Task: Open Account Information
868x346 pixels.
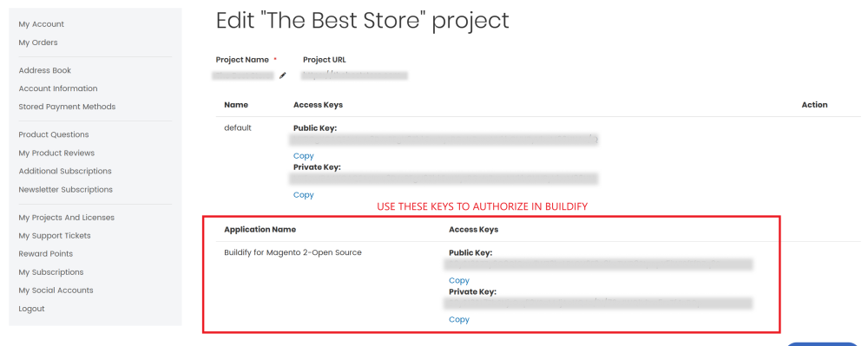Action: tap(57, 88)
